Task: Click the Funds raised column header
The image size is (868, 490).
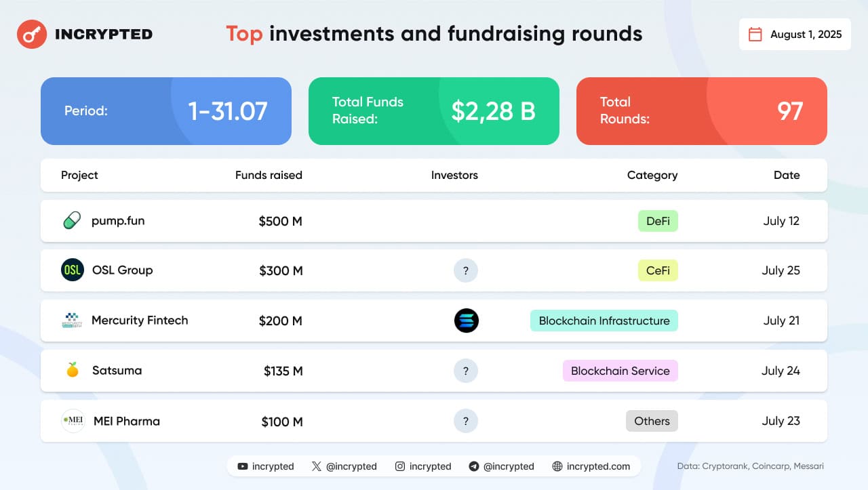Action: pyautogui.click(x=269, y=175)
